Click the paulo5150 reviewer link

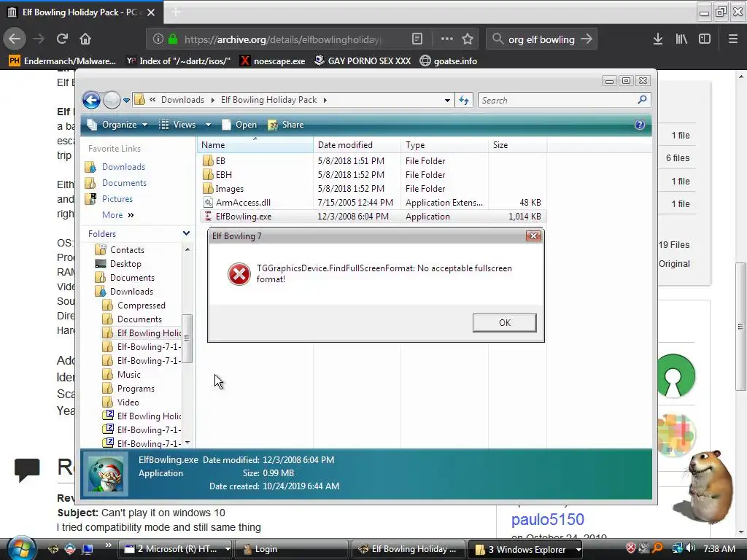point(547,519)
